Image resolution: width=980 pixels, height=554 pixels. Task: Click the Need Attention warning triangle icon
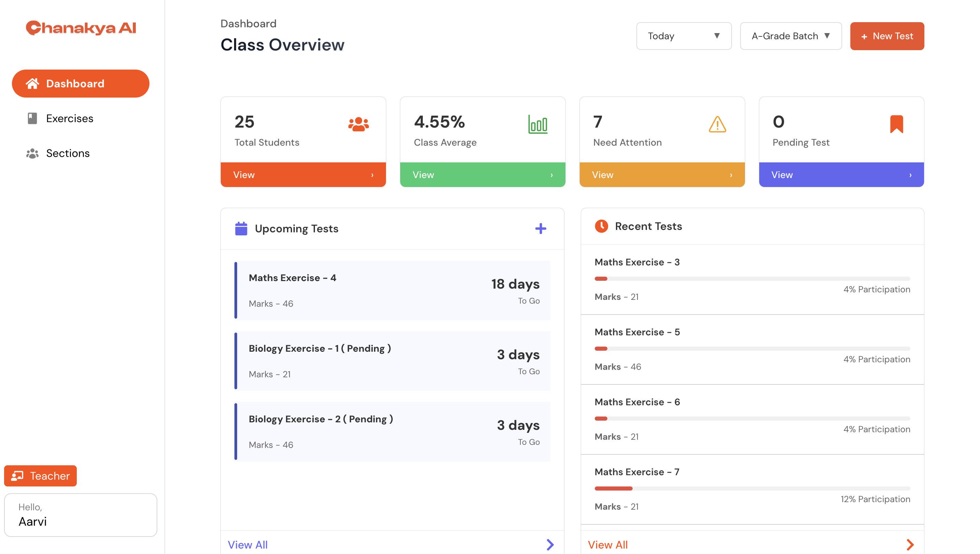click(x=717, y=124)
